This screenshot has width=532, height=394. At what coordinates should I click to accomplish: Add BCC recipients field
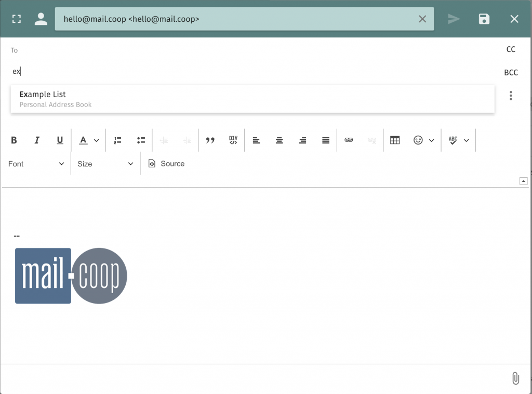(511, 72)
